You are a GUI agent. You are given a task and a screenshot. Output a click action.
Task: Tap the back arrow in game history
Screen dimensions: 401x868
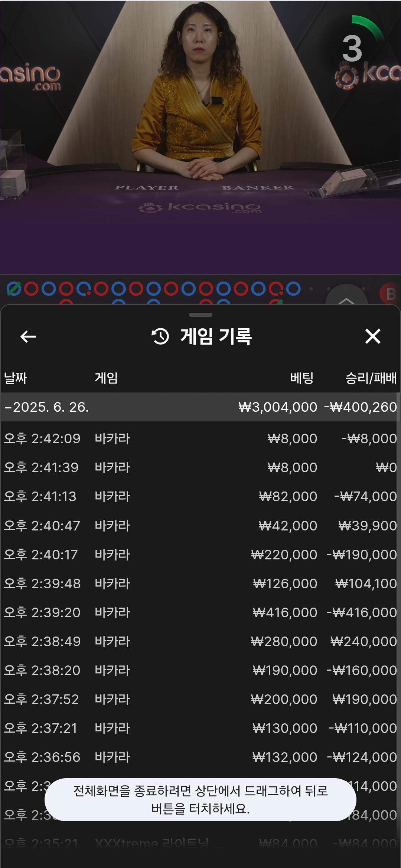(28, 336)
